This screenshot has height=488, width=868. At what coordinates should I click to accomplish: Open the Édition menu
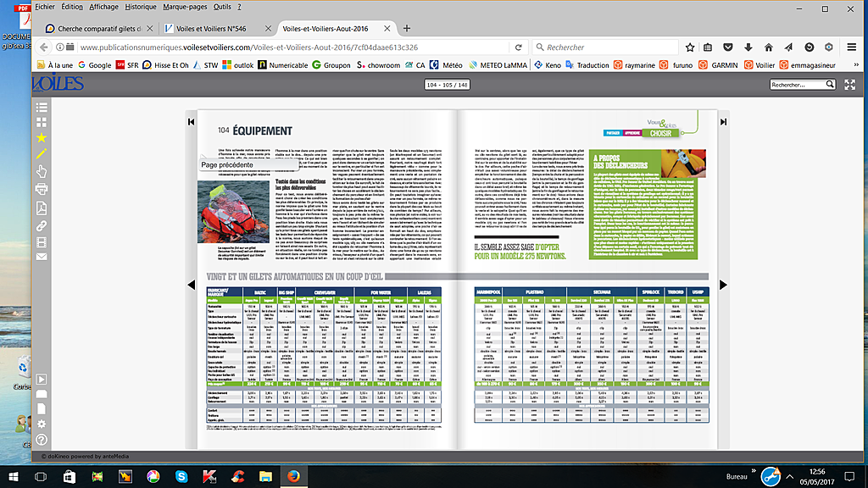tap(72, 7)
